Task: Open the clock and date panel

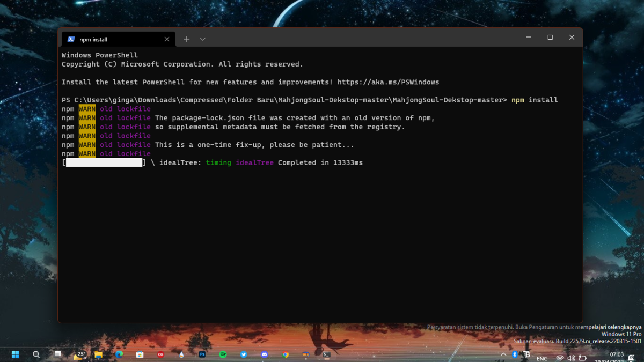Action: pyautogui.click(x=616, y=357)
